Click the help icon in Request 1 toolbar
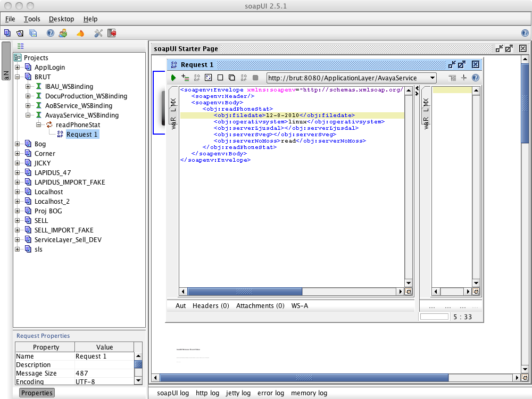This screenshot has width=532, height=399. (475, 78)
